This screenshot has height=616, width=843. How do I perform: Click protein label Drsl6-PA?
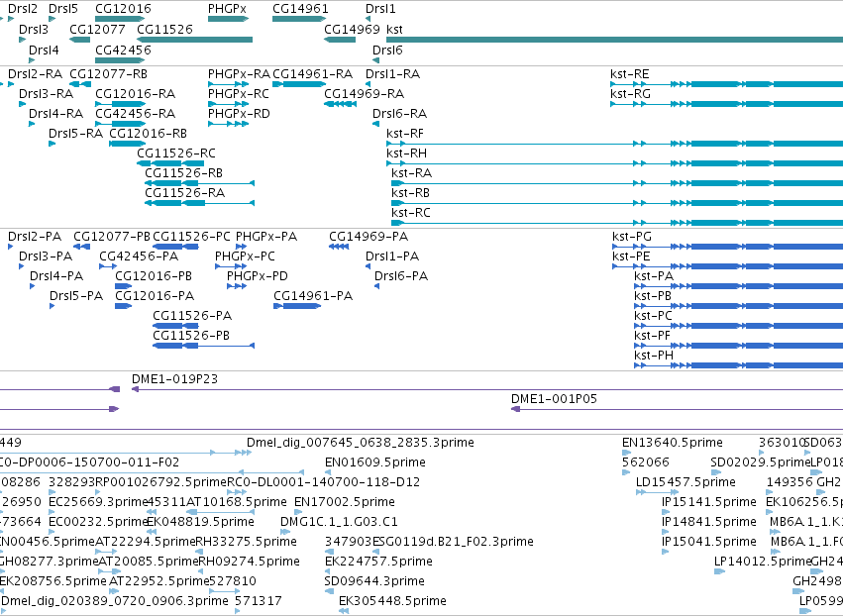pos(401,276)
